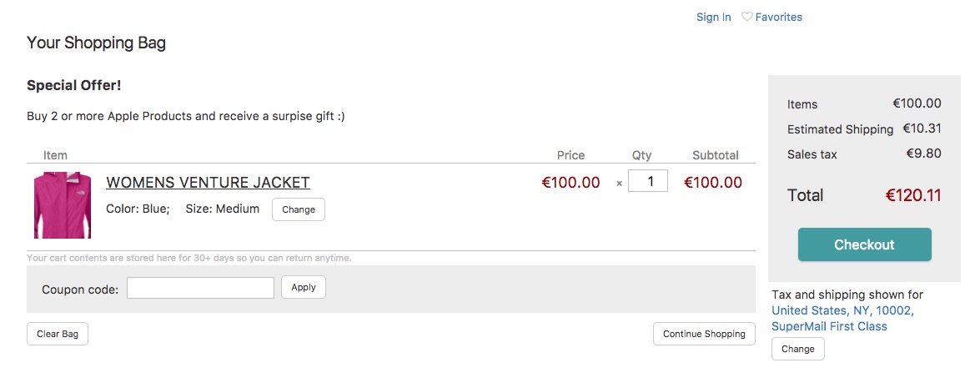Click the Special Offer! heading

pyautogui.click(x=73, y=86)
